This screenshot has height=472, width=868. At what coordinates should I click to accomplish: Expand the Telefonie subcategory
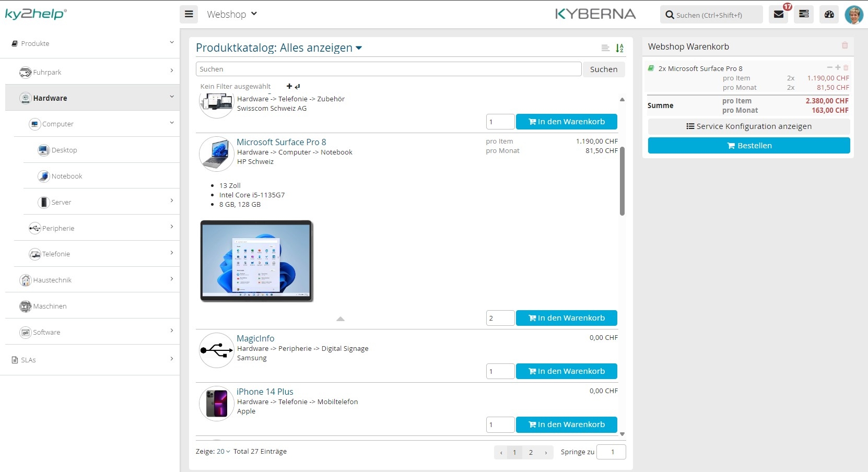[172, 253]
